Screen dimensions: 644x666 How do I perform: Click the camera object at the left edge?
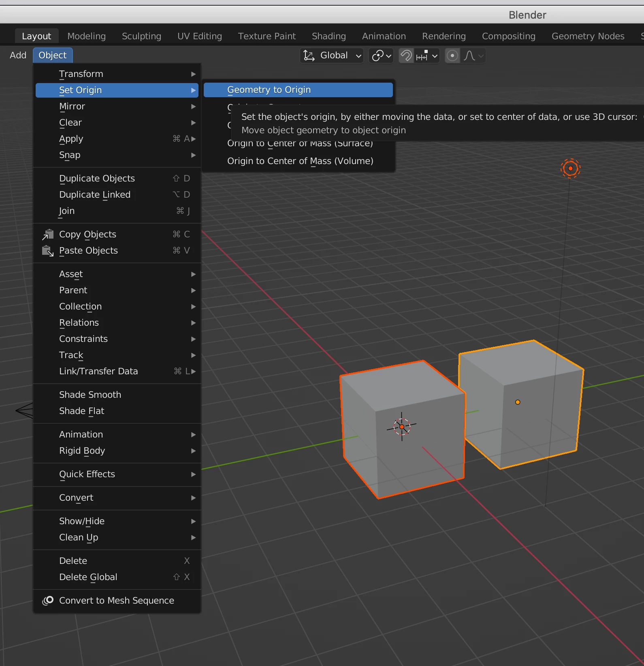[24, 410]
